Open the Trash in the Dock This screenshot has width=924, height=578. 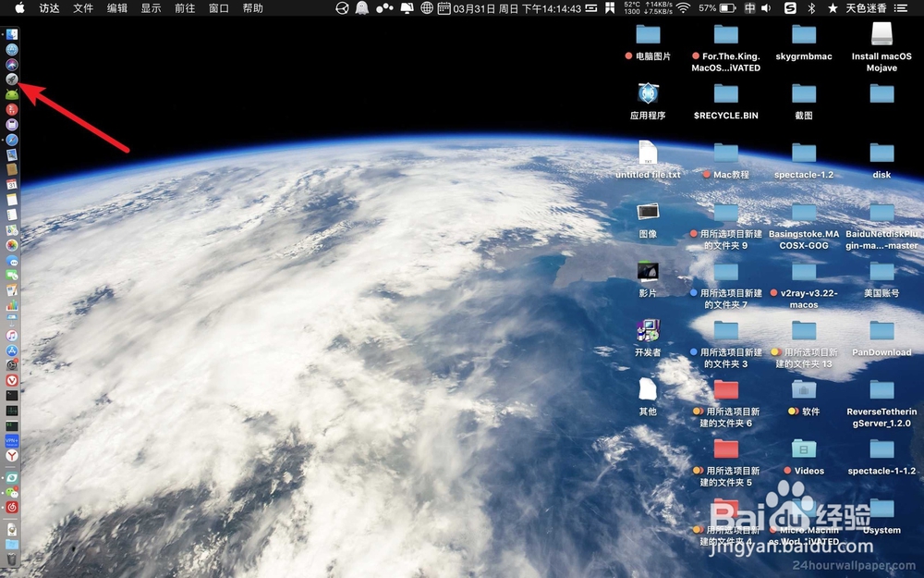(12, 558)
